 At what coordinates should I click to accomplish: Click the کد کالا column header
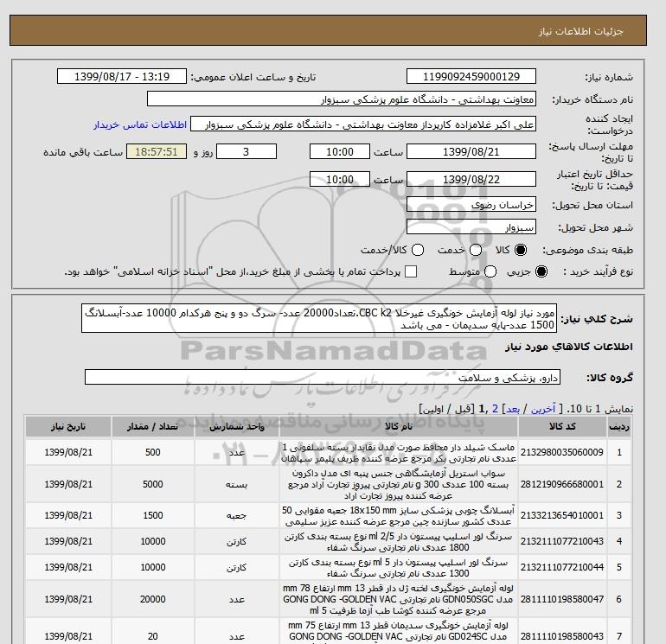(x=562, y=427)
